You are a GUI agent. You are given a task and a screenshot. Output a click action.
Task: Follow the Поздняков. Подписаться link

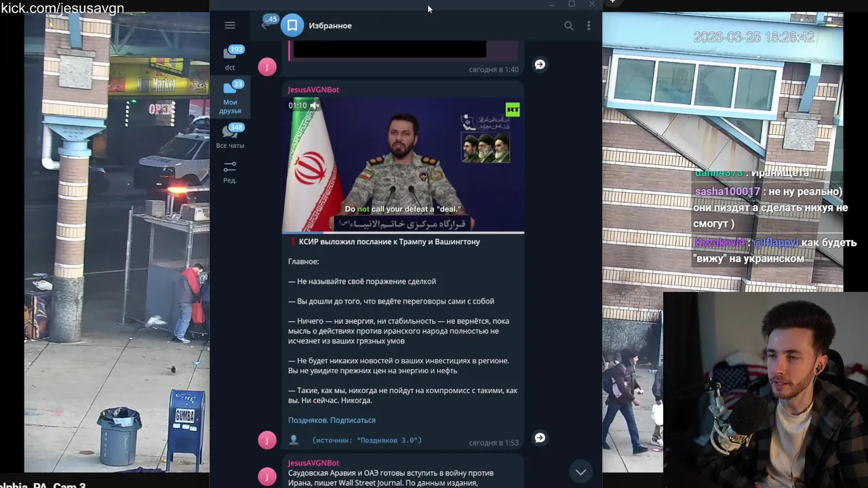click(x=332, y=420)
